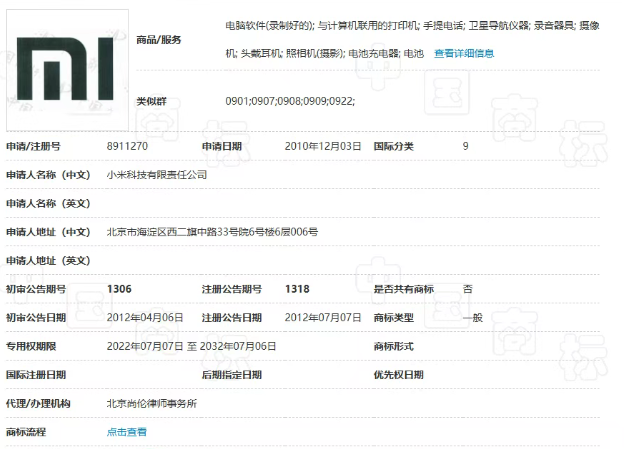Click the exclusive rights period date range
The height and width of the screenshot is (449, 633).
click(191, 346)
